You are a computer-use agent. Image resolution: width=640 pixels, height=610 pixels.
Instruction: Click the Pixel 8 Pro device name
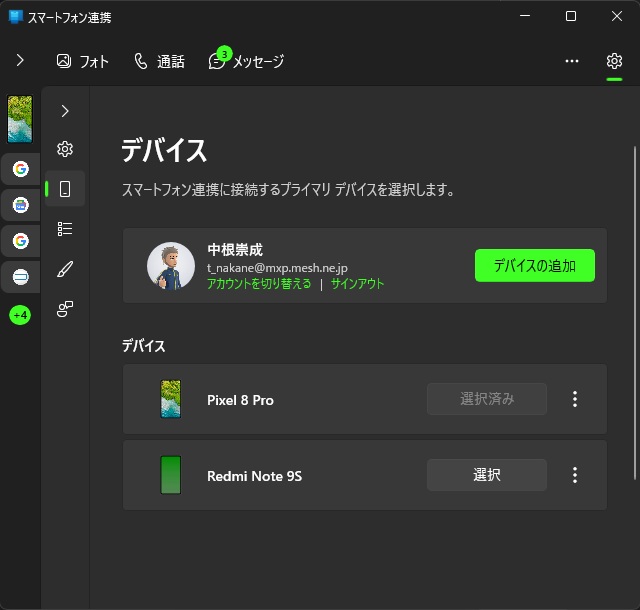(x=240, y=400)
